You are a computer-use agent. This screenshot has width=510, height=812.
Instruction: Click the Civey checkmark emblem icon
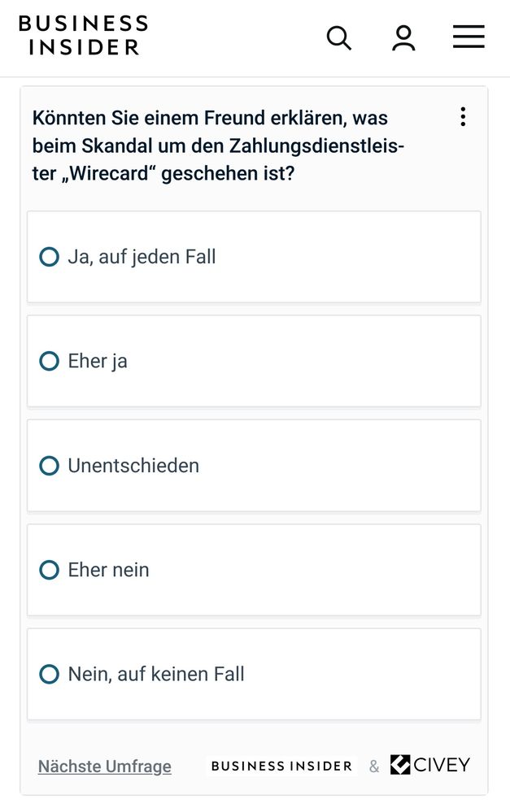[x=400, y=765]
